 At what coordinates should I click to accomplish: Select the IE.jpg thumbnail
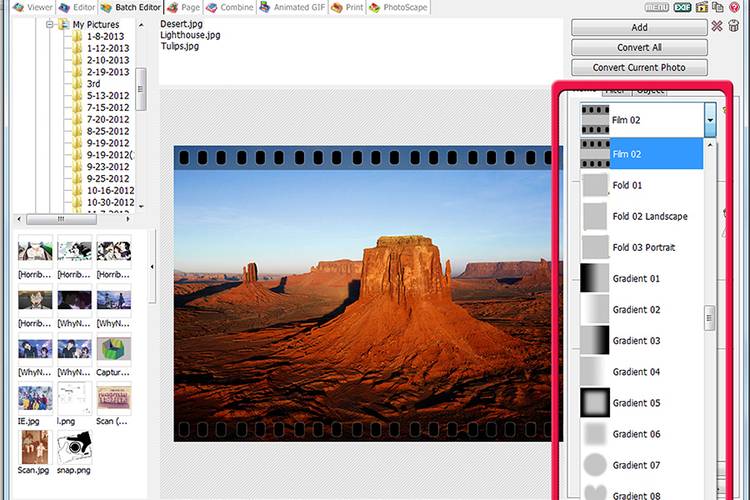point(35,398)
